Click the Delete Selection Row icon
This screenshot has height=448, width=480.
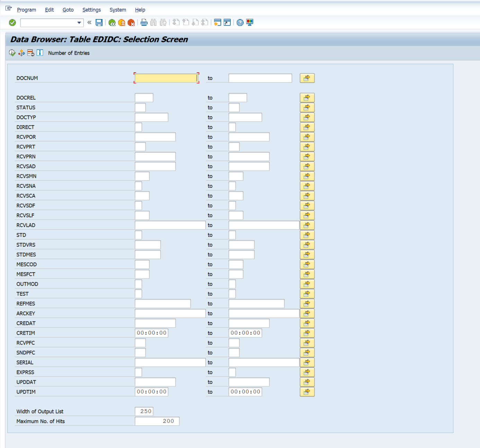(31, 53)
